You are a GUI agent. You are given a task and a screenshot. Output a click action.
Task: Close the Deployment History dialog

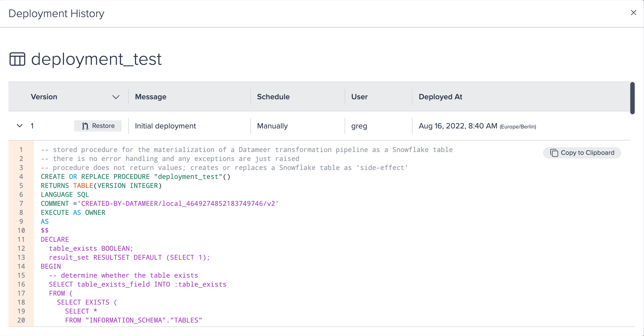point(634,13)
